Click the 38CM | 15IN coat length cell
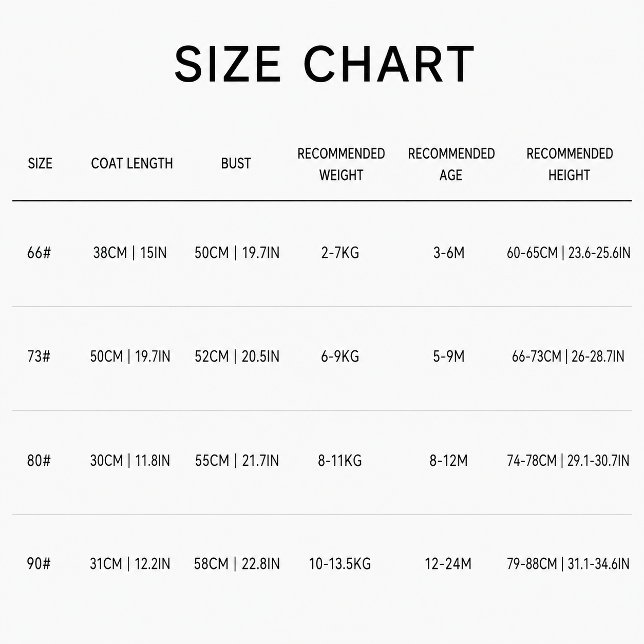644x644 pixels. (130, 253)
